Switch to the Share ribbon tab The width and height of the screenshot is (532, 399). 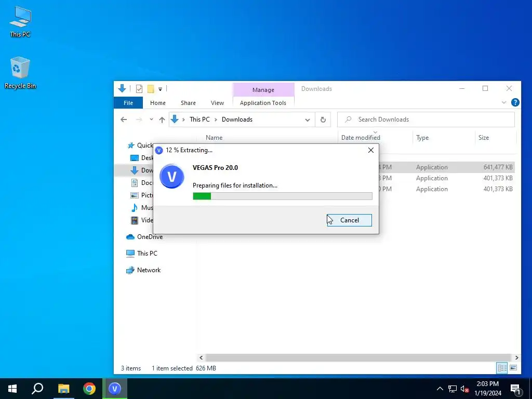(x=188, y=103)
